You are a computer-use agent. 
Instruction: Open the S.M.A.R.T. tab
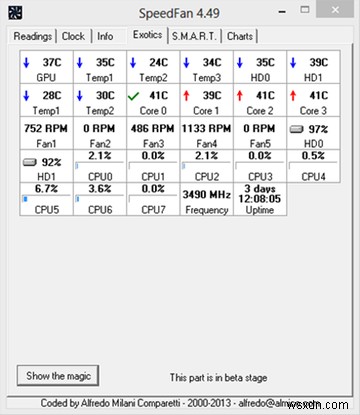(x=194, y=36)
